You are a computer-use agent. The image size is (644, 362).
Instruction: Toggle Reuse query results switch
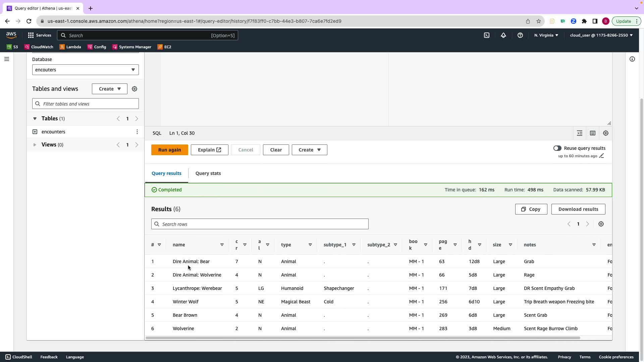point(557,148)
